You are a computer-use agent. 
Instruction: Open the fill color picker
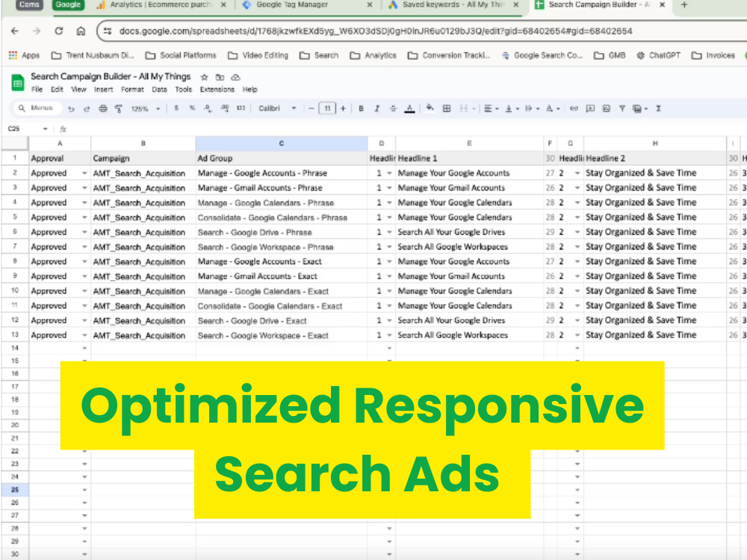430,108
